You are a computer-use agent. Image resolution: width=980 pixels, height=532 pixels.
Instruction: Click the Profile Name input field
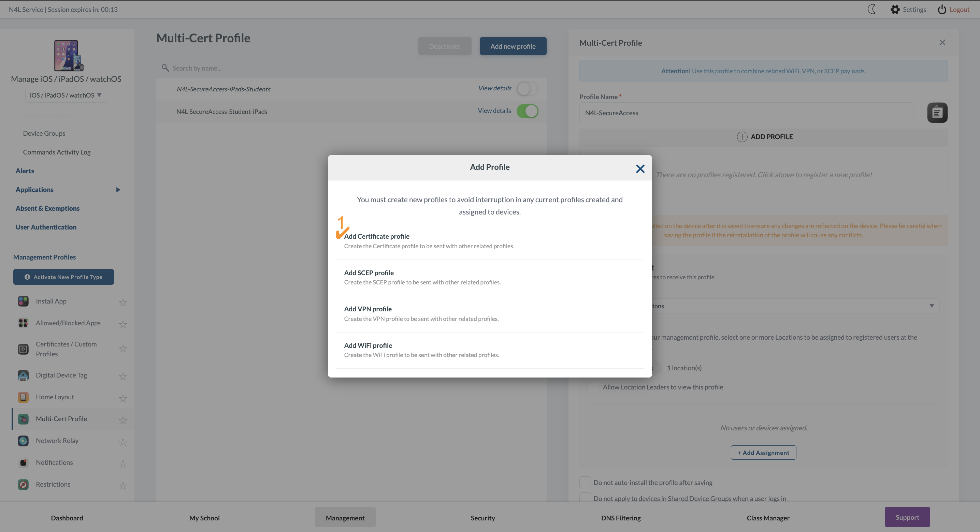pyautogui.click(x=746, y=113)
